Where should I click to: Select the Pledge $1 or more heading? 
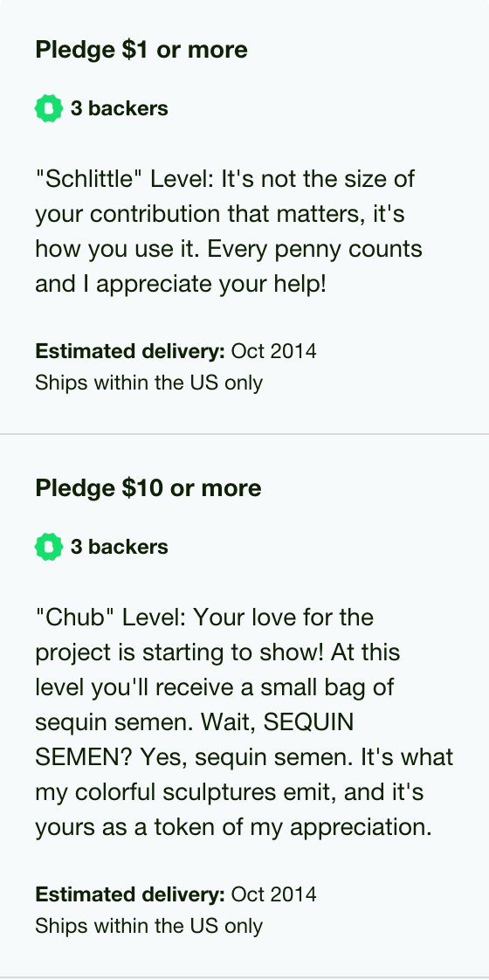tap(141, 50)
